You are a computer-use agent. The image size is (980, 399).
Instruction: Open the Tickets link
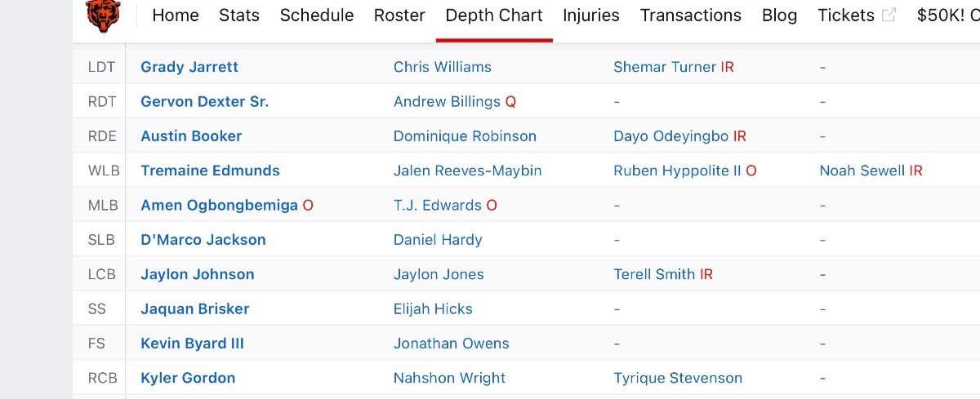point(846,16)
